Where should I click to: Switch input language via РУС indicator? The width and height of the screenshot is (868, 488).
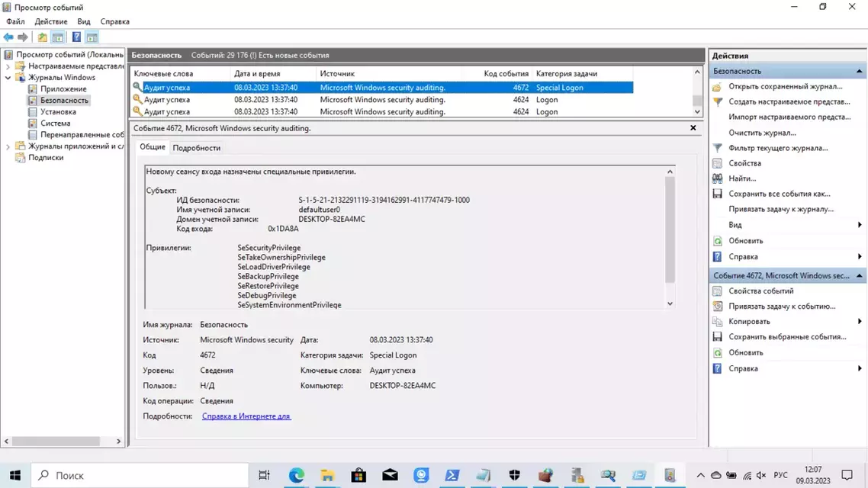780,475
